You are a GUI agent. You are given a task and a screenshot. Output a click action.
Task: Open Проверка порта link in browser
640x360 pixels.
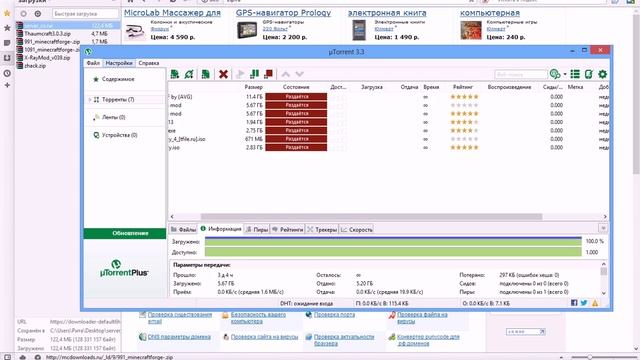coord(334,315)
